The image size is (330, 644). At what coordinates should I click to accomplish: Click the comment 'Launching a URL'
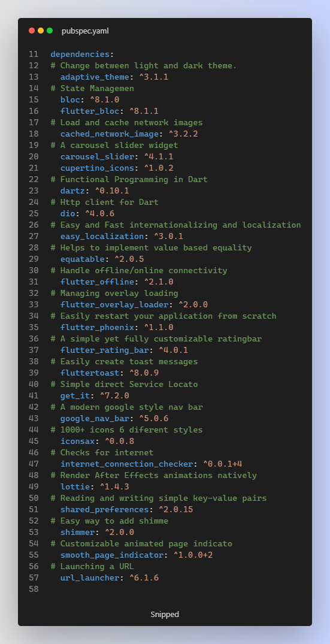pyautogui.click(x=92, y=567)
